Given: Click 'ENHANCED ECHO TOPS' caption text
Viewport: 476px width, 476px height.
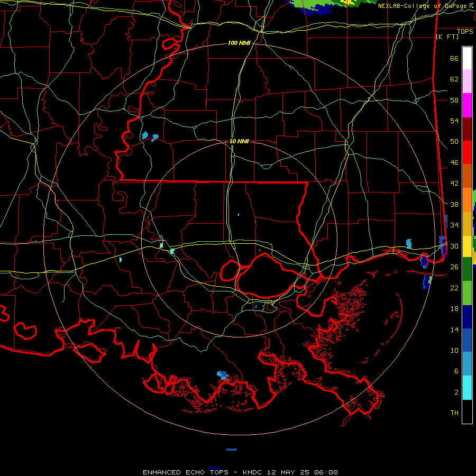Looking at the screenshot, I should pos(186,472).
